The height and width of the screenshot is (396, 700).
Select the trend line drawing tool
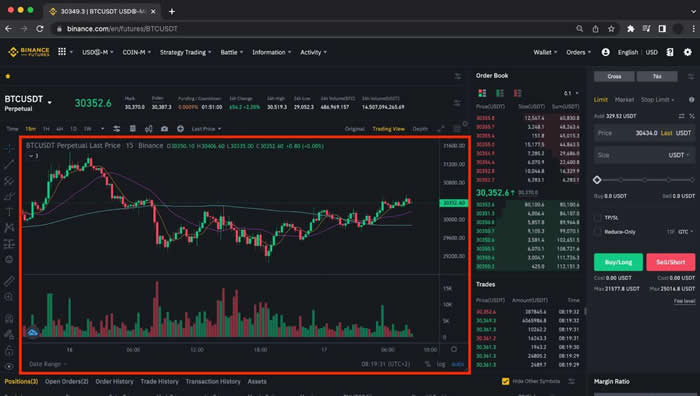9,164
